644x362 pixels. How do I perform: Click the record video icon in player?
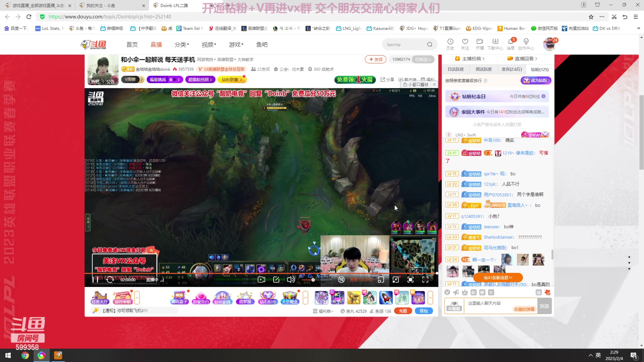(x=261, y=280)
